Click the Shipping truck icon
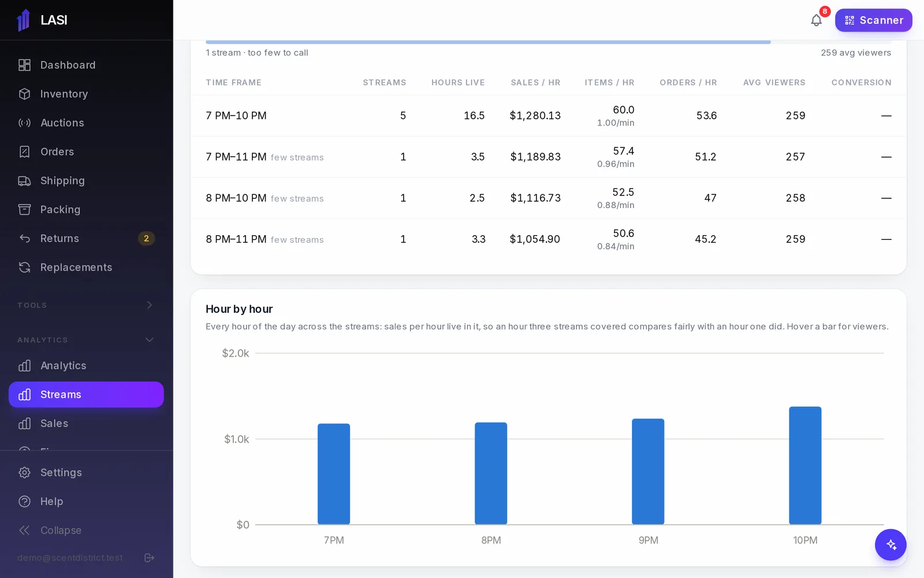This screenshot has height=578, width=924. point(24,180)
